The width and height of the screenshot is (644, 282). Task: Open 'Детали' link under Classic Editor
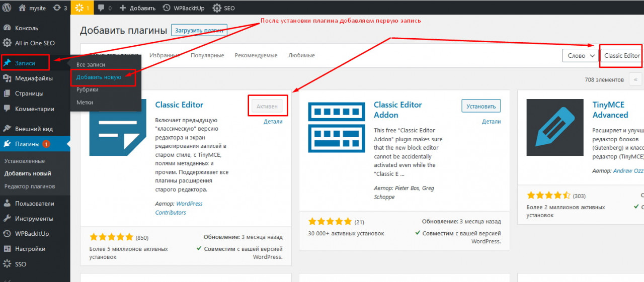(273, 122)
